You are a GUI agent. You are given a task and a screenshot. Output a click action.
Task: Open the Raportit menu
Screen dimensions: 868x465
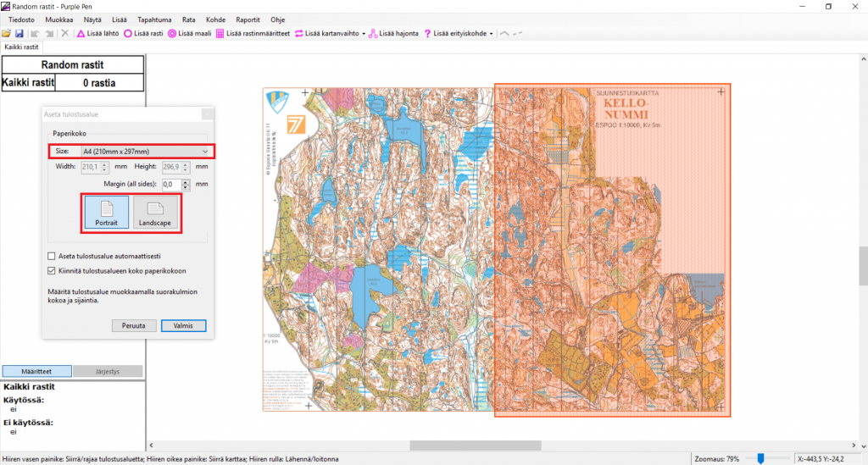coord(248,19)
